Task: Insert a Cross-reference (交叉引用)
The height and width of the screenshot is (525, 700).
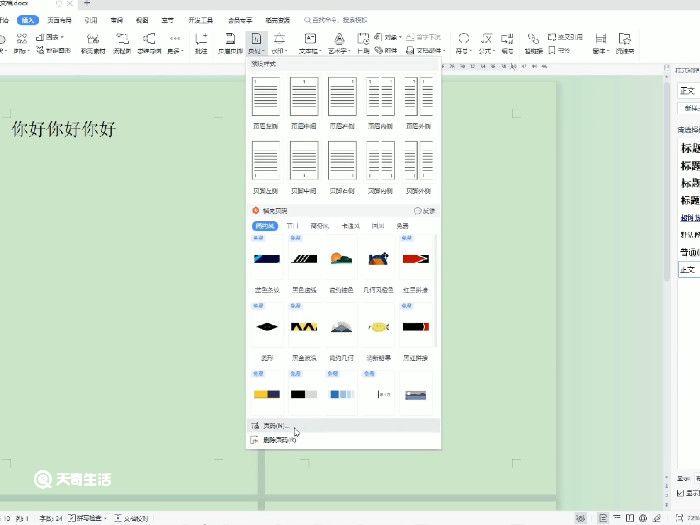Action: (x=565, y=37)
